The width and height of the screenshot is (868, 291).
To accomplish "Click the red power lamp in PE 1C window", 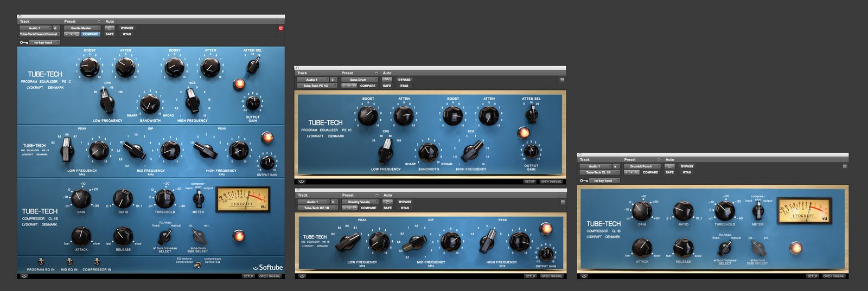I will point(524,132).
